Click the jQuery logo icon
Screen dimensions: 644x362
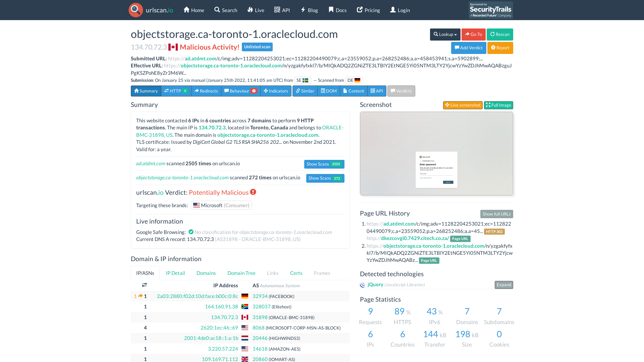(x=363, y=285)
